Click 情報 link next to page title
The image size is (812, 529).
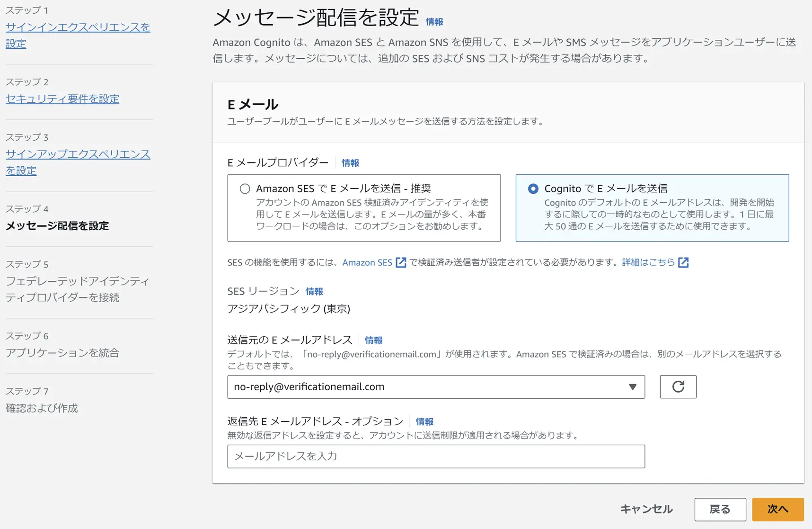coord(434,22)
